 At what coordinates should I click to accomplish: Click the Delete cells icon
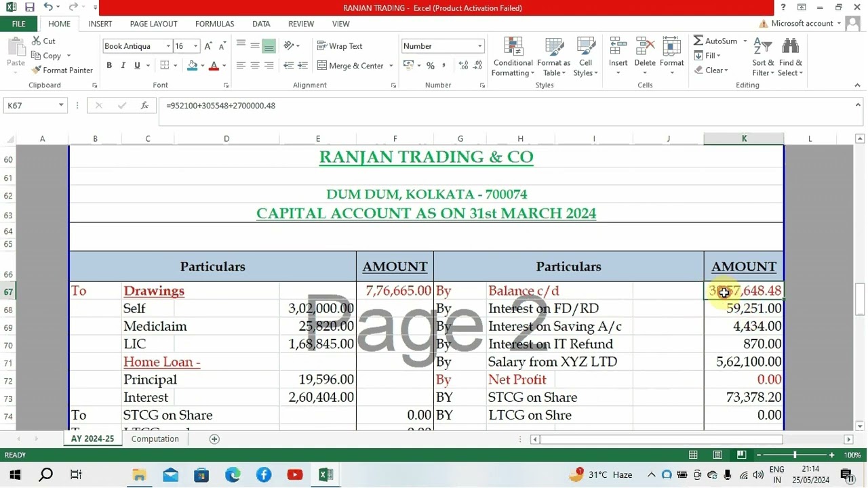click(x=645, y=47)
